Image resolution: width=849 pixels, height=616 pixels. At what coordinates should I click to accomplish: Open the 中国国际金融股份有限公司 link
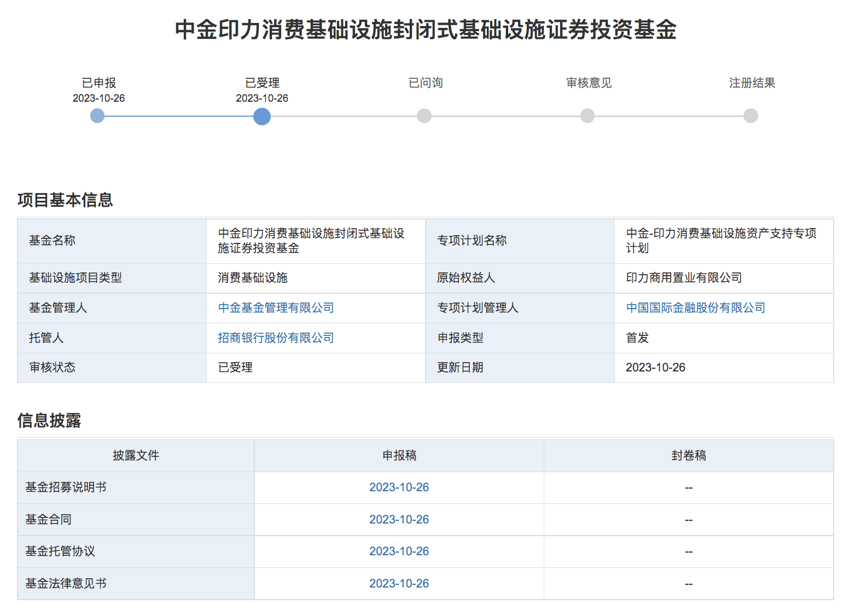[x=695, y=307]
